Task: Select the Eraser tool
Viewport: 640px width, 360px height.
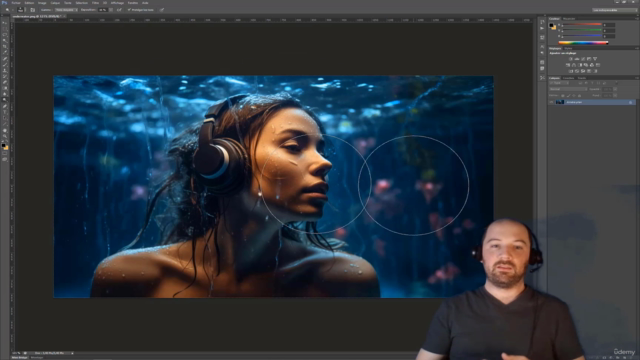Action: click(x=5, y=82)
